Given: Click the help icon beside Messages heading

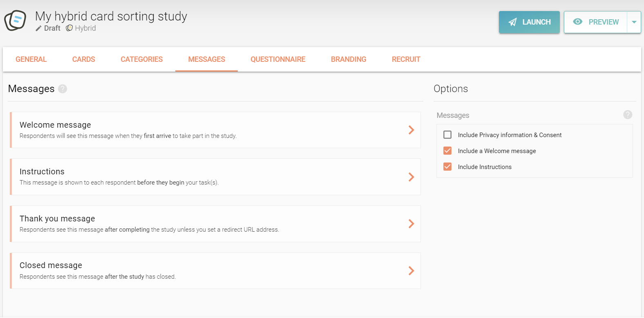Looking at the screenshot, I should tap(63, 89).
